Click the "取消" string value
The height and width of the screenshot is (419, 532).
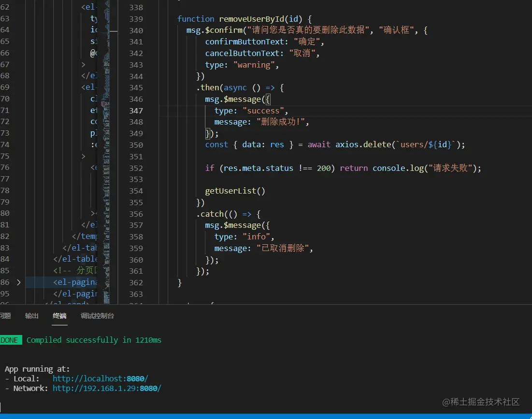[x=302, y=53]
